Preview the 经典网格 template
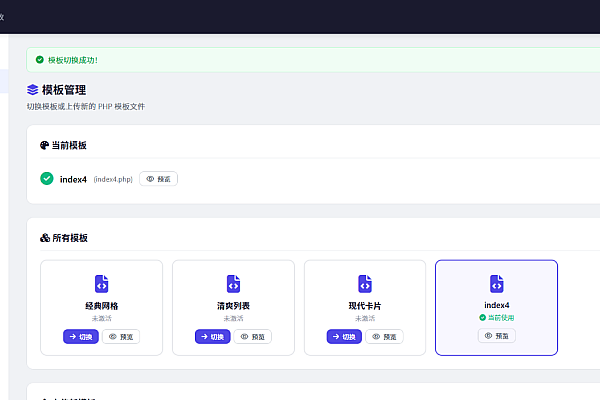Image resolution: width=600 pixels, height=400 pixels. [121, 337]
